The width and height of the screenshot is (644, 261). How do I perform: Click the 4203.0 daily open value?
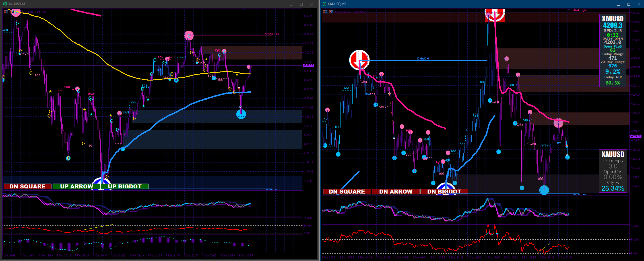(x=613, y=42)
